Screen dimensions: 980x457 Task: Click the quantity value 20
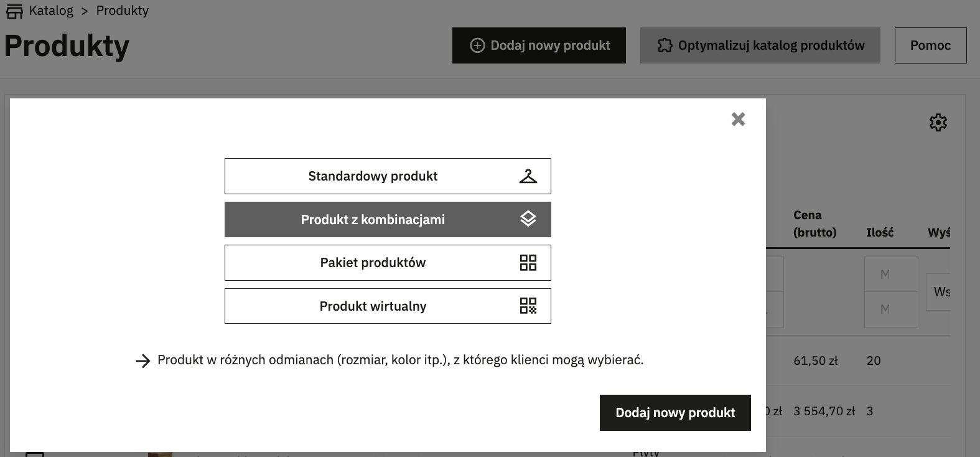pyautogui.click(x=874, y=360)
